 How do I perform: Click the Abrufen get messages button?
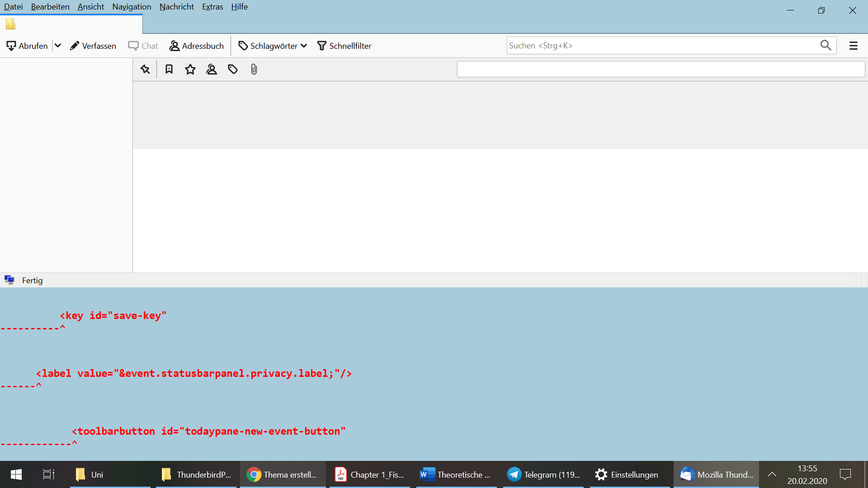27,46
